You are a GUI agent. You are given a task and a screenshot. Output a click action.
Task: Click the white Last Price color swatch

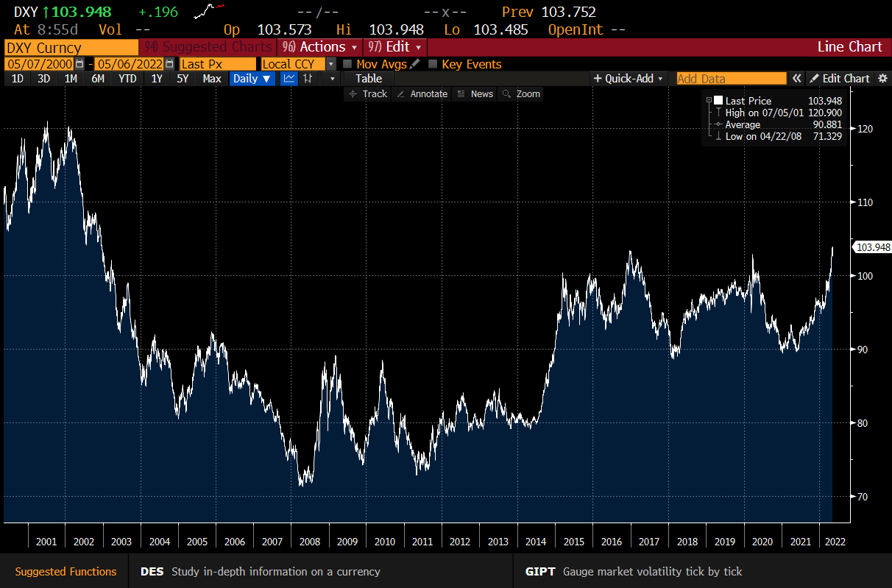(718, 101)
